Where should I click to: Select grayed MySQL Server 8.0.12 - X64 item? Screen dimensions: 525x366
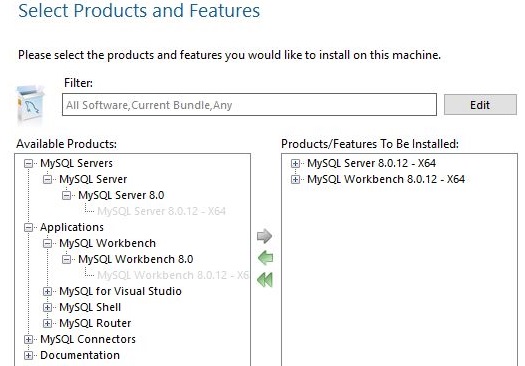point(161,211)
